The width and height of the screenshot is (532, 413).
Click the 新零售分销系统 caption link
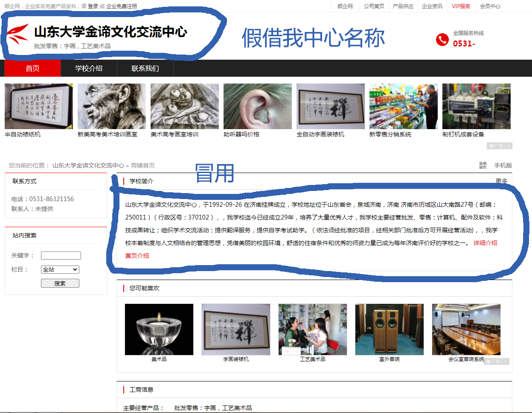(x=390, y=134)
